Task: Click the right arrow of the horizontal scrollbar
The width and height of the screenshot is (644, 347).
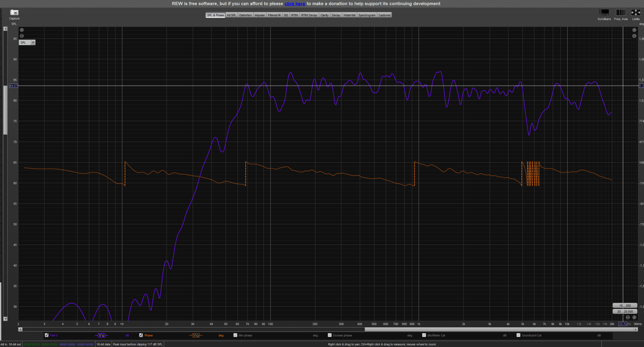Action: (x=636, y=329)
